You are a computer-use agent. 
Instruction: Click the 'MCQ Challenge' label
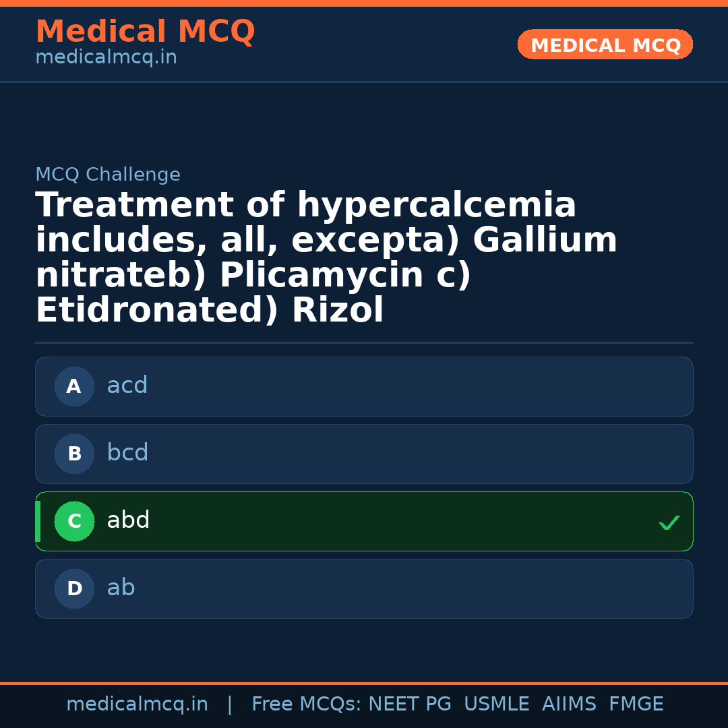click(108, 175)
